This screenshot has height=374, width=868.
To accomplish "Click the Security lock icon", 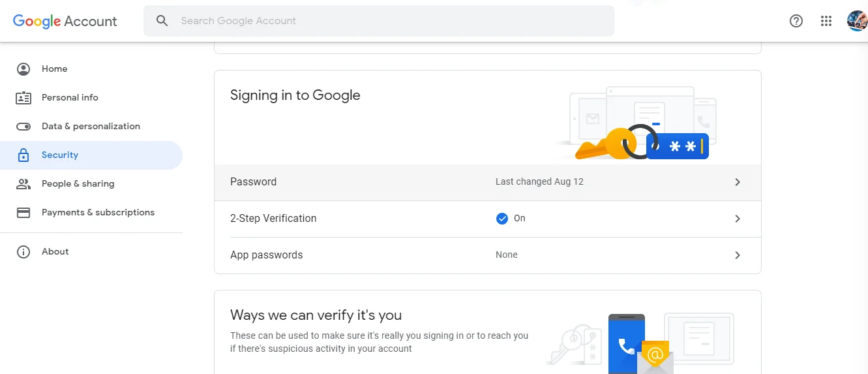I will tap(23, 155).
